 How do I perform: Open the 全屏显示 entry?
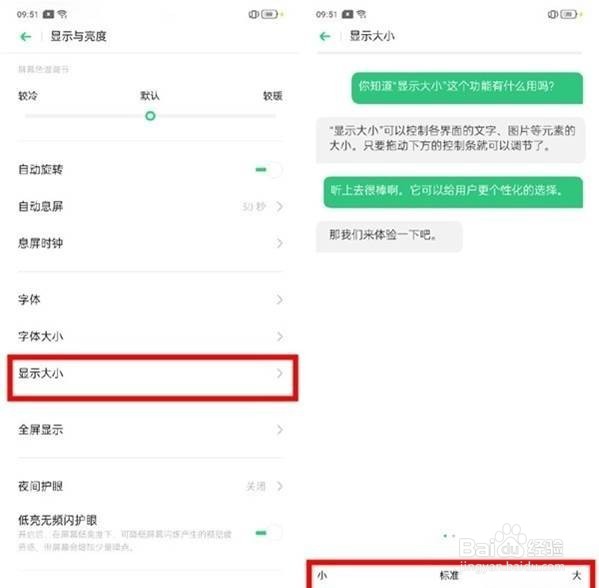coord(151,429)
